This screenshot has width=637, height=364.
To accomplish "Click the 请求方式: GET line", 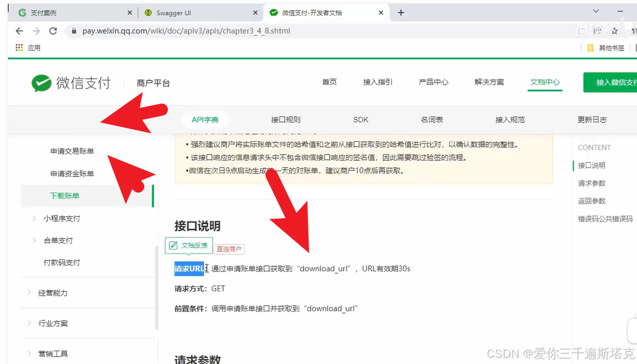I will (199, 288).
